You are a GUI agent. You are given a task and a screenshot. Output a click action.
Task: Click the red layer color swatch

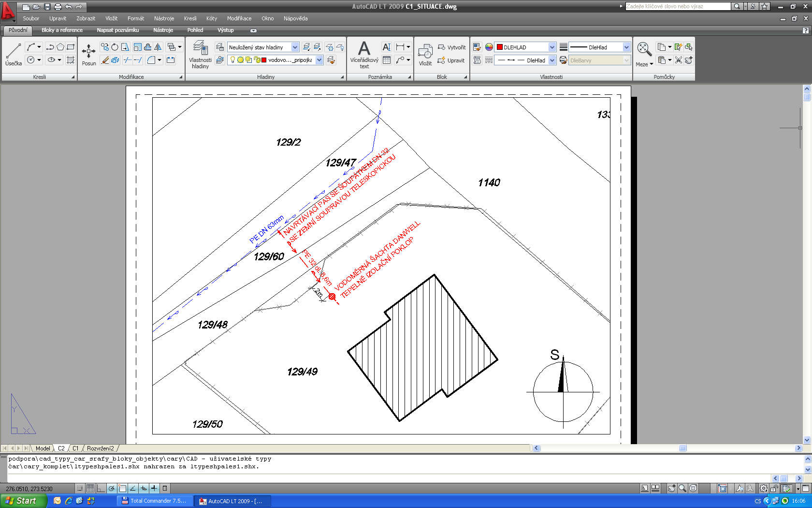tap(264, 60)
